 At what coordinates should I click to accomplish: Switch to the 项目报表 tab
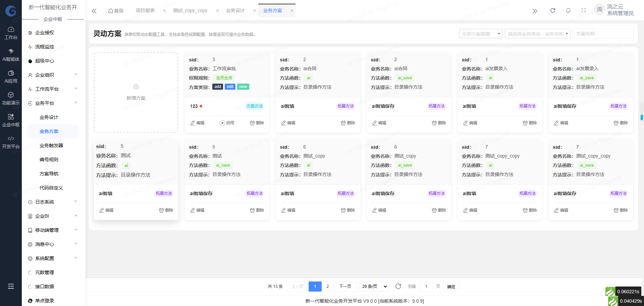point(145,10)
